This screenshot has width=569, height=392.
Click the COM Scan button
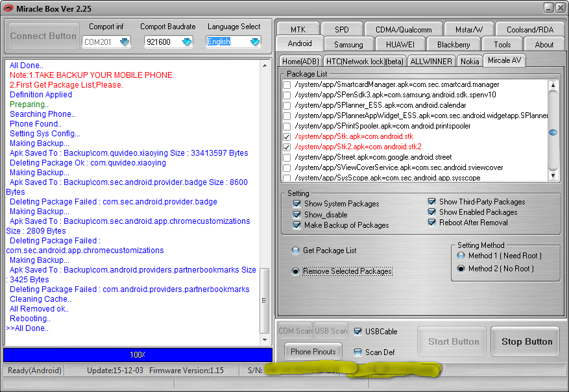[295, 330]
